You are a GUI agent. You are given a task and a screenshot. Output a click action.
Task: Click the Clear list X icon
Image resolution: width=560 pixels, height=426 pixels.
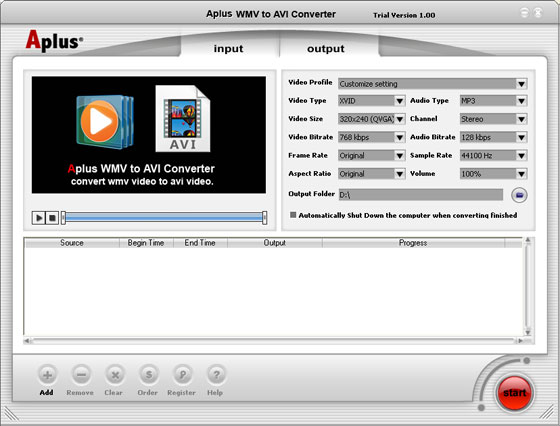(x=115, y=375)
